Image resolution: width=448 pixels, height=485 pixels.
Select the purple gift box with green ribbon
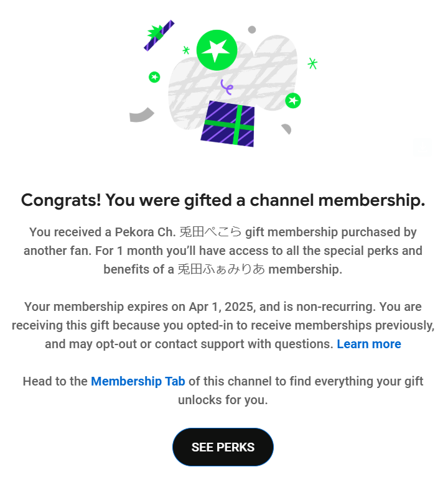(228, 124)
